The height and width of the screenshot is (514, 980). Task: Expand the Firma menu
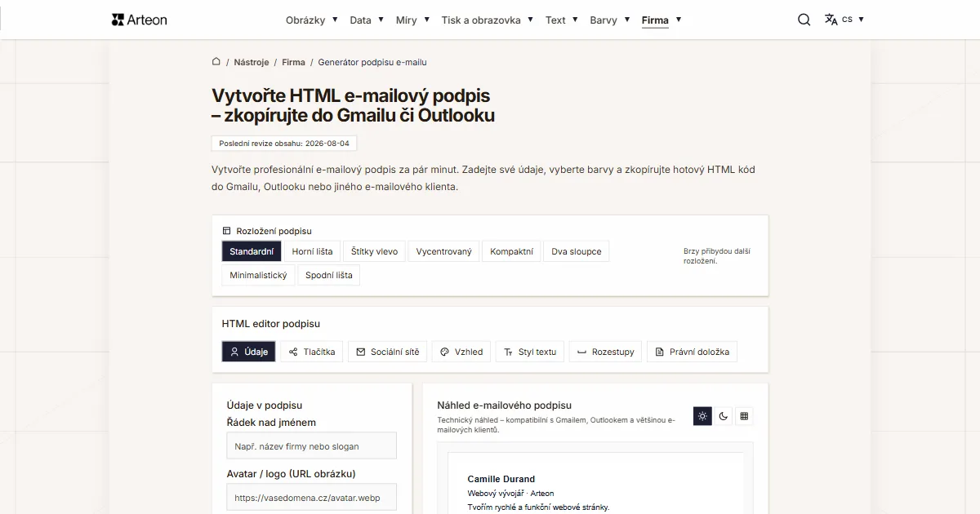point(661,20)
